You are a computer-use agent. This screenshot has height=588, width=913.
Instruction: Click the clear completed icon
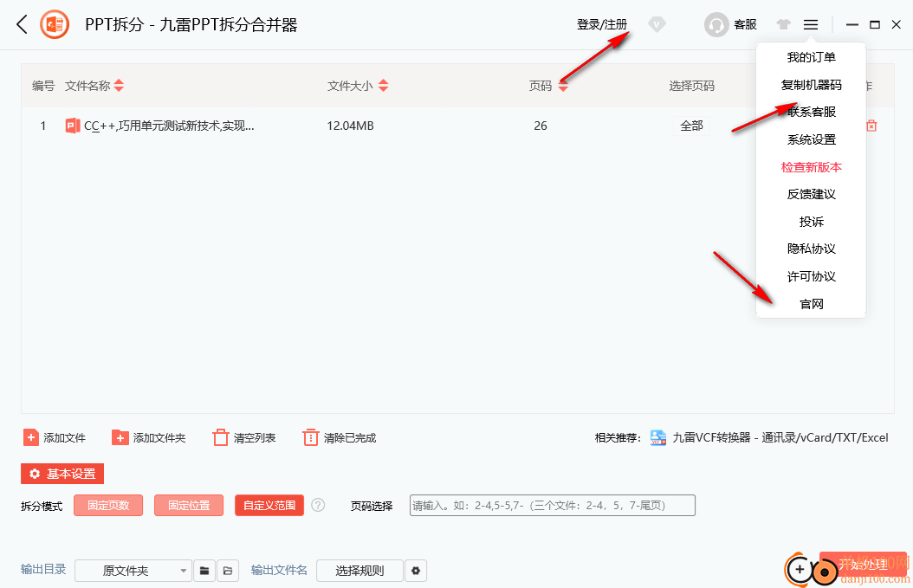(x=310, y=437)
